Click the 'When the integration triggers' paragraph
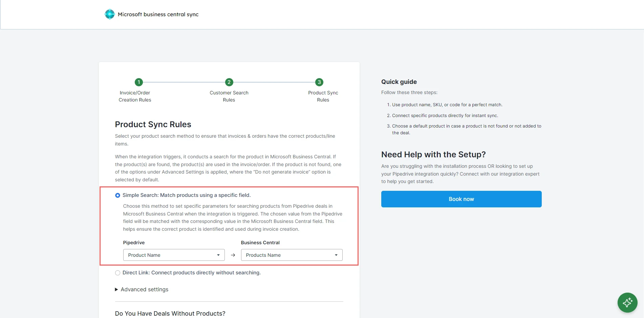The image size is (644, 318). point(228,168)
